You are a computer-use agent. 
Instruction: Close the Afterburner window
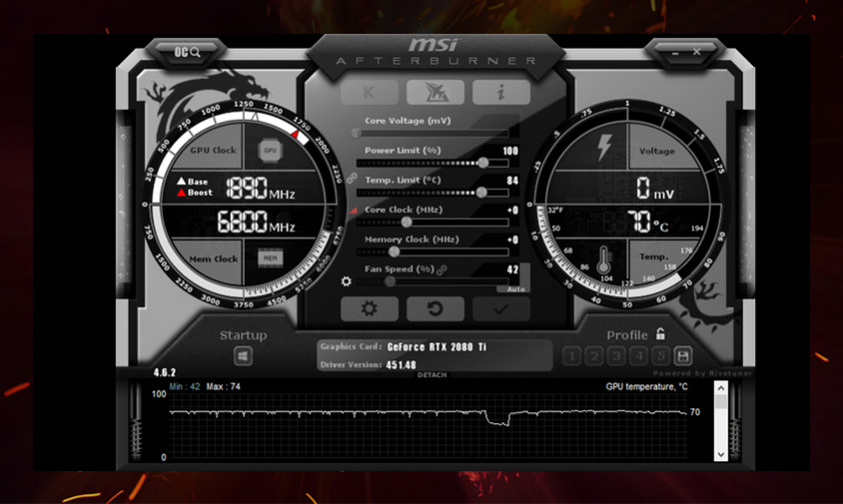[x=696, y=52]
